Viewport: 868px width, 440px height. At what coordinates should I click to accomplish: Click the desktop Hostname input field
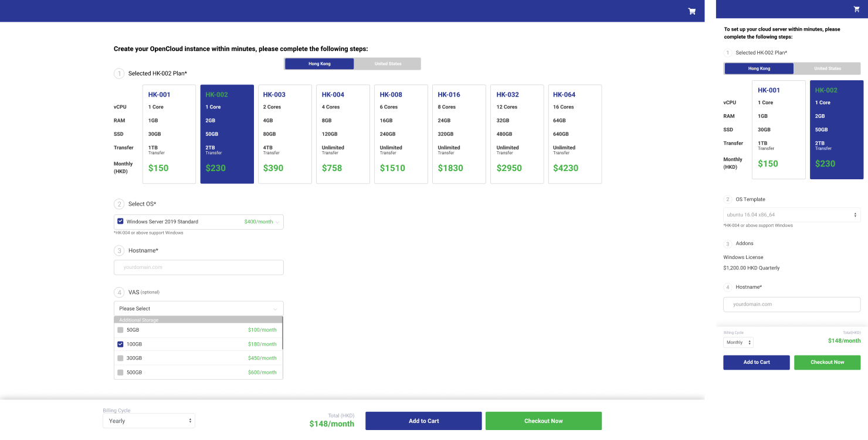click(199, 267)
